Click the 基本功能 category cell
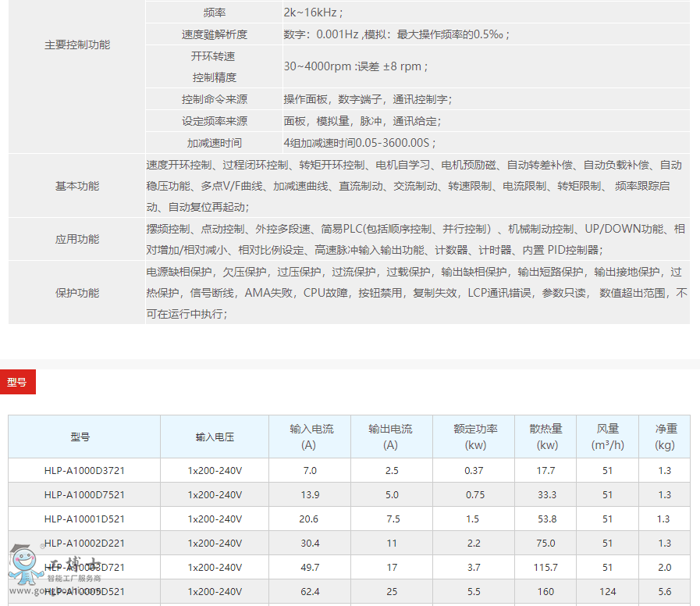Screen dimensions: 700x606 click(x=76, y=186)
